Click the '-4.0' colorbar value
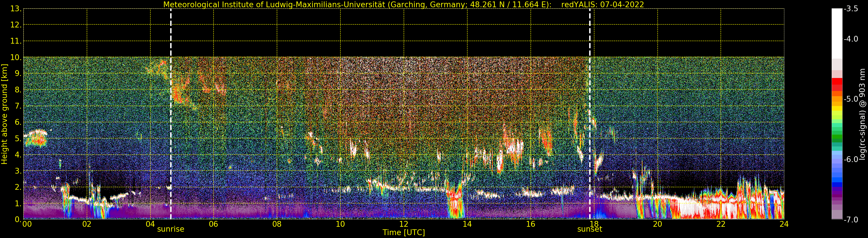 (851, 39)
